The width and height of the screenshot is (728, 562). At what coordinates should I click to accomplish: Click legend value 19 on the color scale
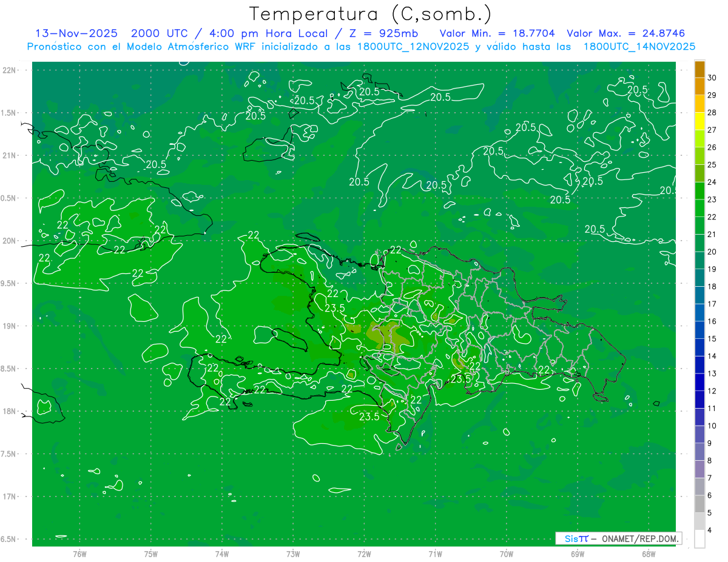[x=712, y=269]
